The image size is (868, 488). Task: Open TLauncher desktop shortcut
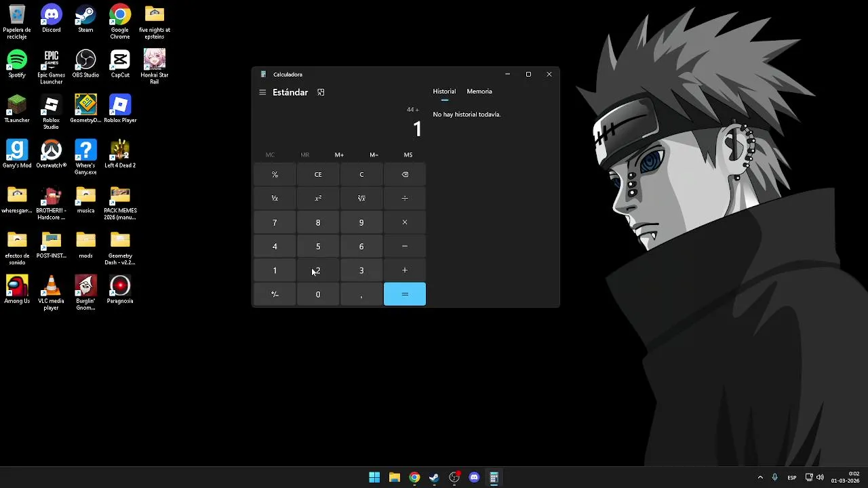[17, 108]
